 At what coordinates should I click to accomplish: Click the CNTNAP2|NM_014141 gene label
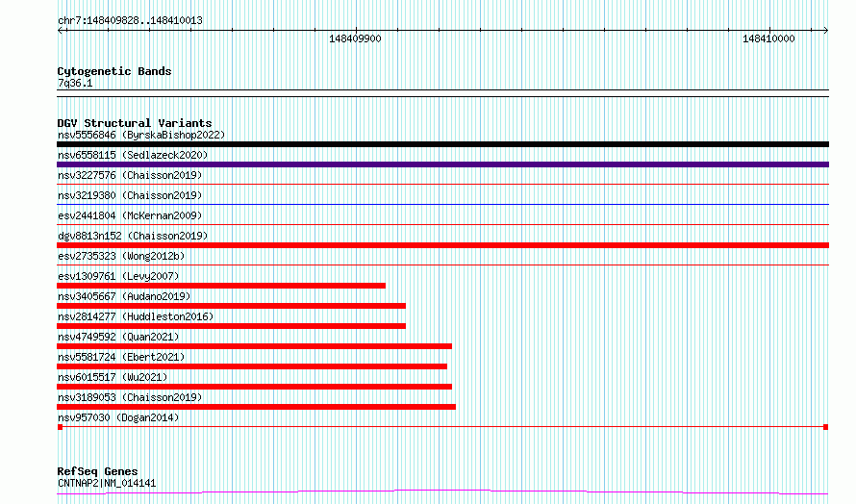pyautogui.click(x=107, y=483)
